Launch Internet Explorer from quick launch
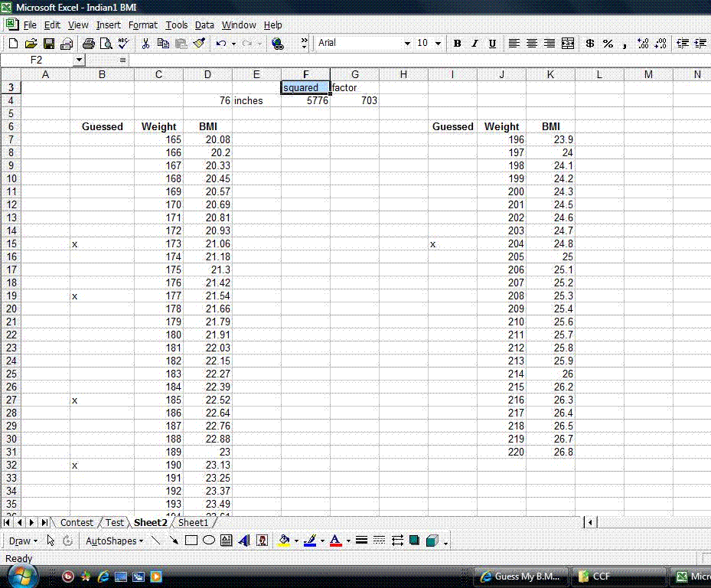The image size is (711, 588). pos(103,577)
